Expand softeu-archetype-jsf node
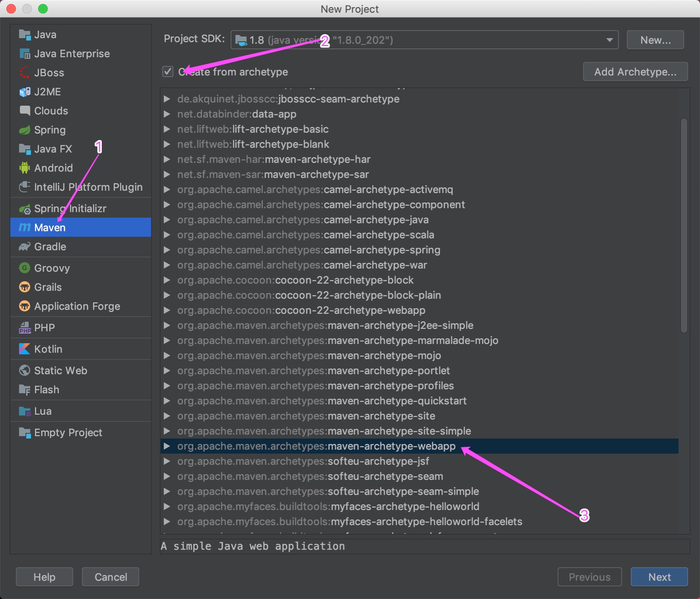700x599 pixels. (167, 461)
